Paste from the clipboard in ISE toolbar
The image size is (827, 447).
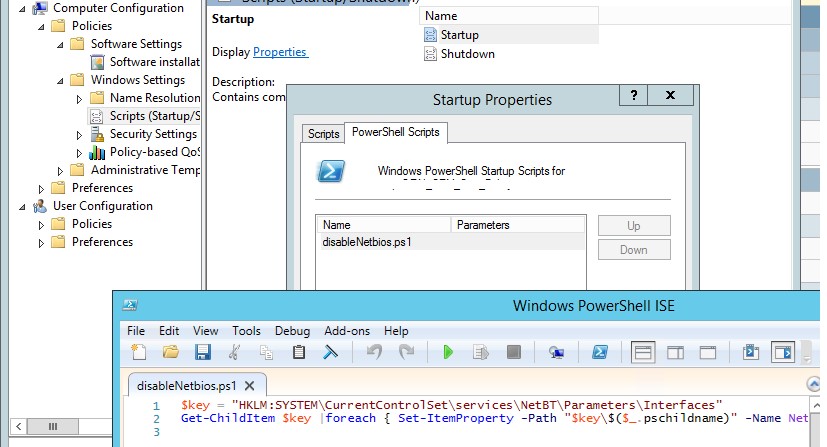(x=299, y=352)
